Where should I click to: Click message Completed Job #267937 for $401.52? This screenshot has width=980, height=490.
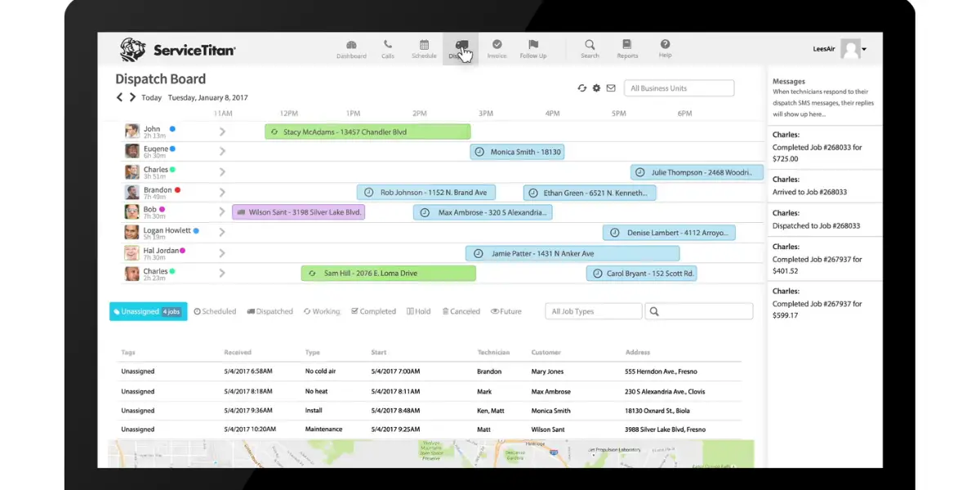pos(817,265)
